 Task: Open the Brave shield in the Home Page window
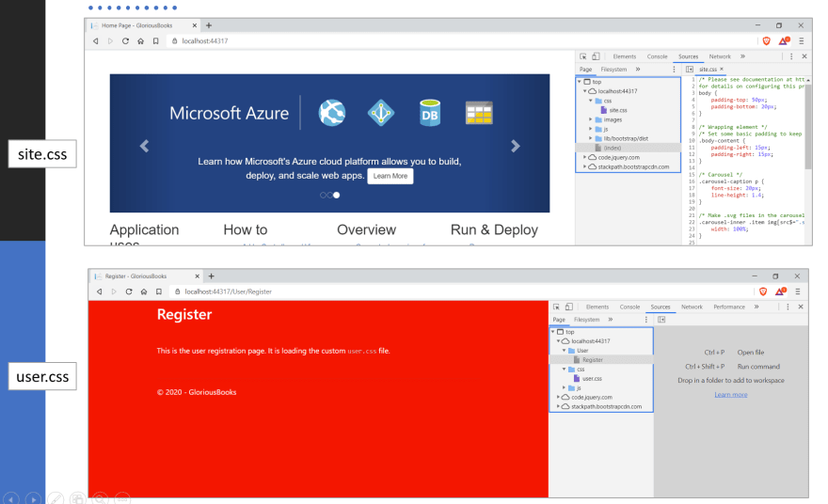click(x=766, y=40)
